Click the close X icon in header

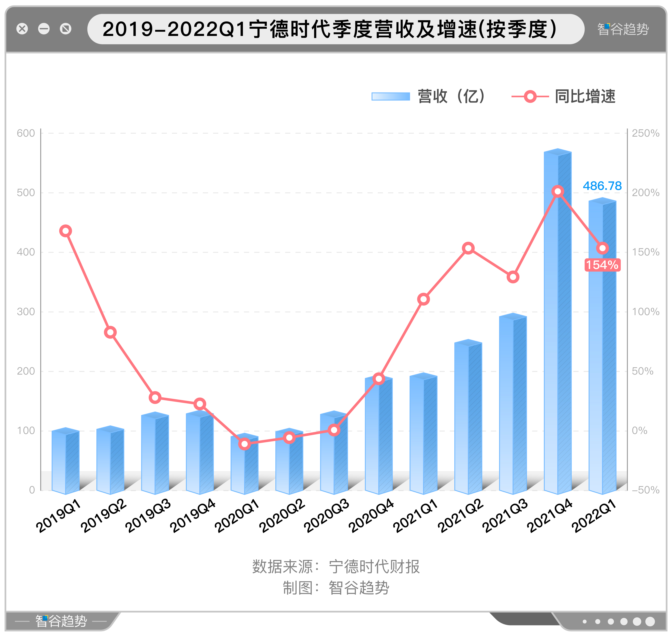pos(22,29)
